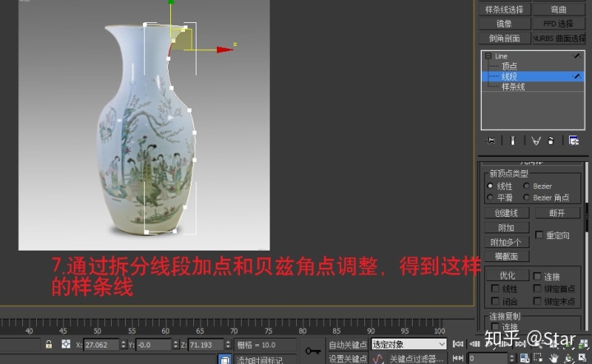Select Bezier new vertex type radio
592x364 pixels.
click(x=526, y=186)
